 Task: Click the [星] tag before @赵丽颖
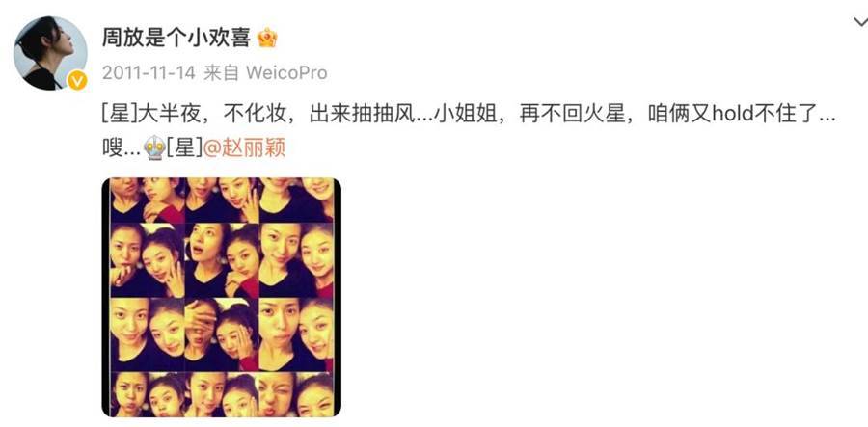tap(184, 147)
